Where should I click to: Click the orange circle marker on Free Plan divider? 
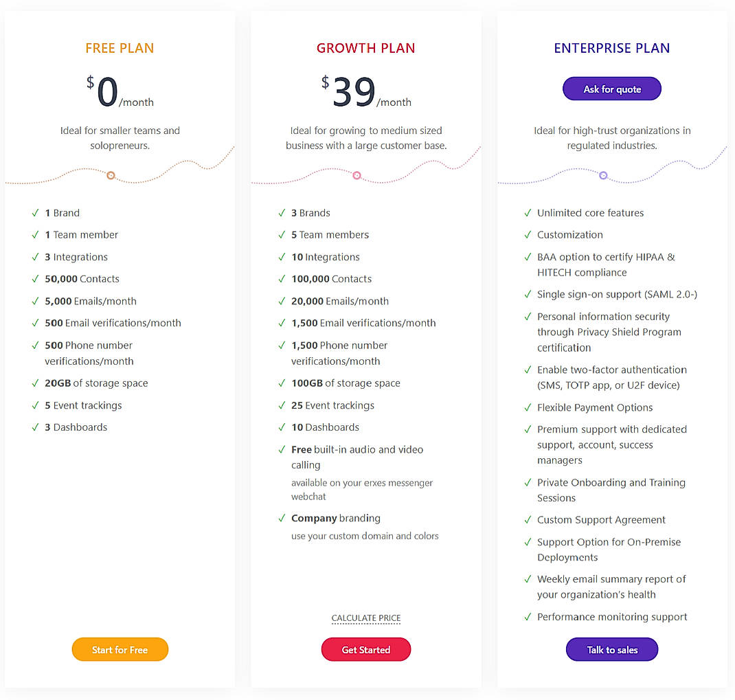point(111,175)
